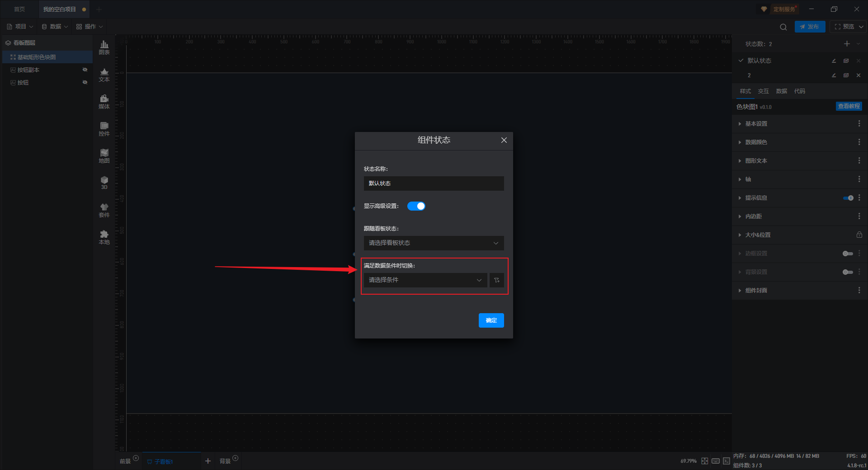Open more options for 基本设置
The height and width of the screenshot is (470, 868).
[859, 124]
